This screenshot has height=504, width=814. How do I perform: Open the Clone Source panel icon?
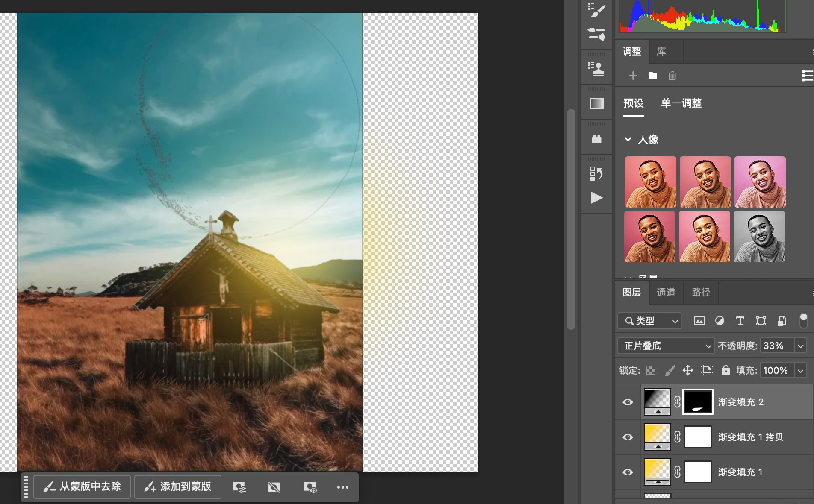pyautogui.click(x=596, y=68)
